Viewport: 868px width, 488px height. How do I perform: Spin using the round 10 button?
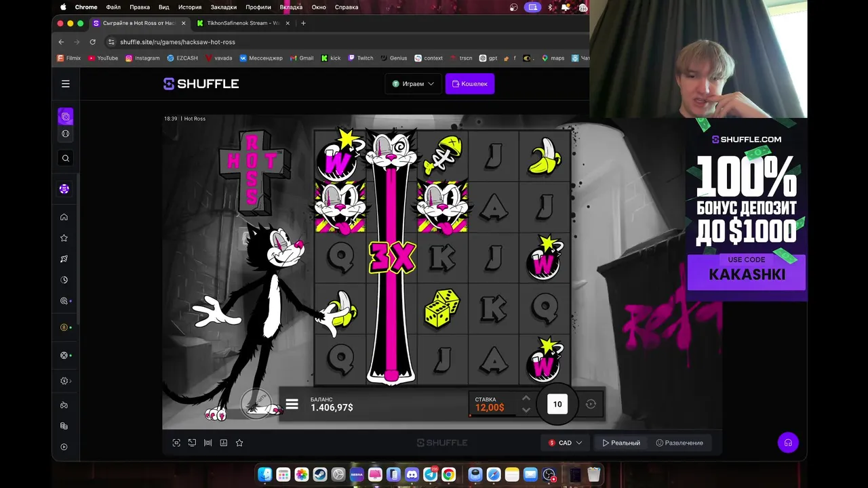(x=557, y=404)
